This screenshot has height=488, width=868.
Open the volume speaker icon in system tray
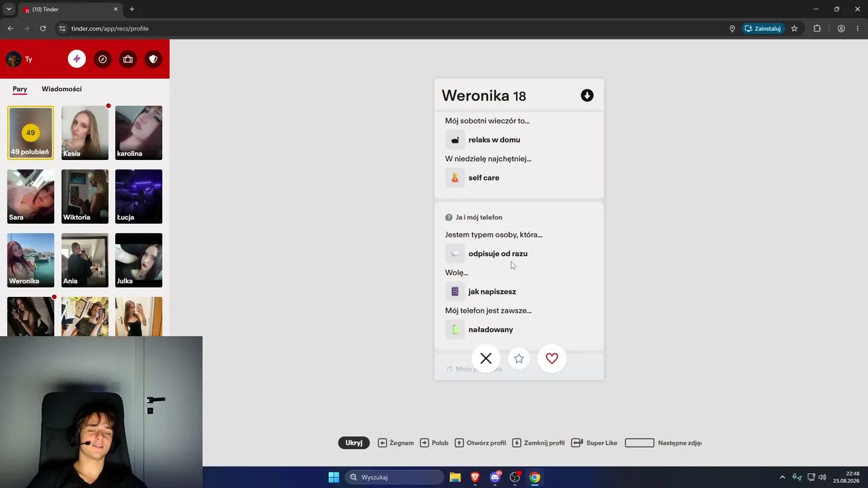(823, 477)
